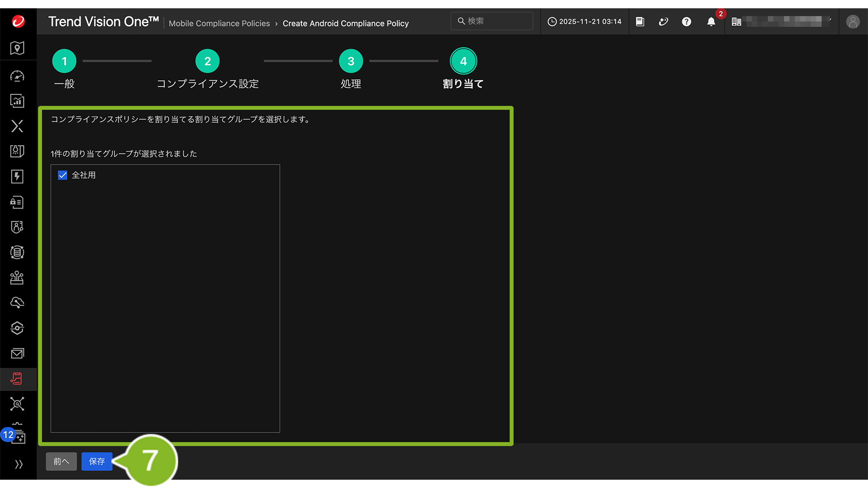The width and height of the screenshot is (868, 488).
Task: Open the dashboard gauge icon in sidebar
Action: tap(18, 76)
